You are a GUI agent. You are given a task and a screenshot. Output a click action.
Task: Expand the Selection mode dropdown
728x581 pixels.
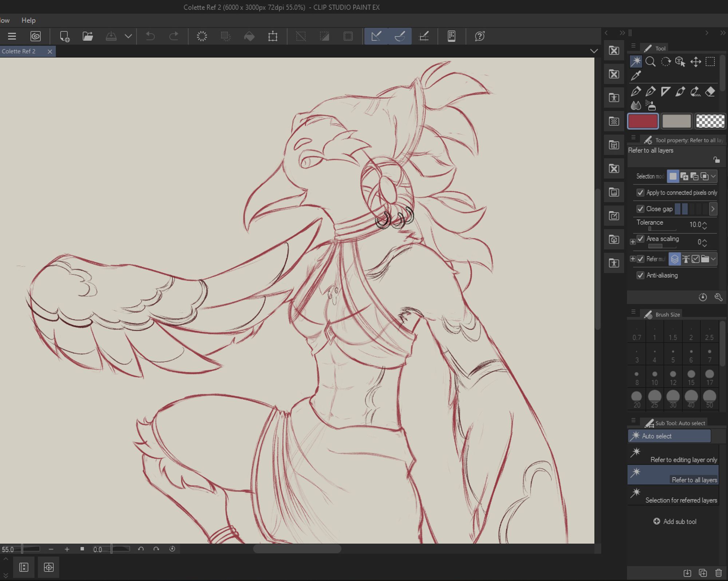coord(713,176)
